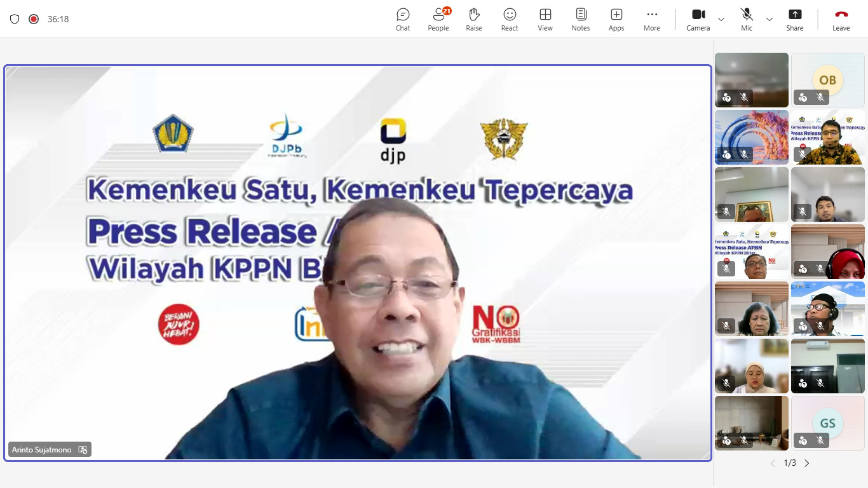Select the woman in beige hijab tile
The width and height of the screenshot is (868, 488).
pos(752,366)
